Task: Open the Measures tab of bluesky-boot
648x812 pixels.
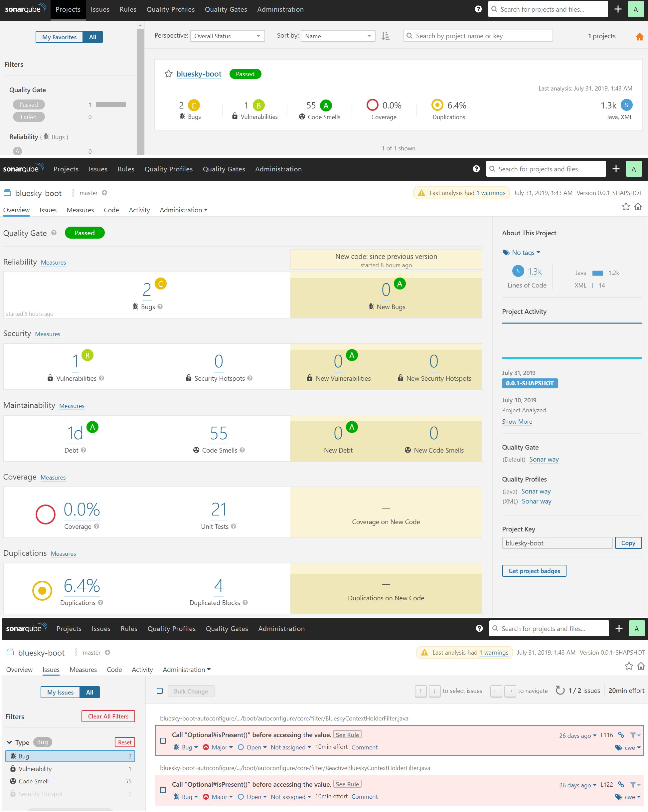Action: [80, 210]
